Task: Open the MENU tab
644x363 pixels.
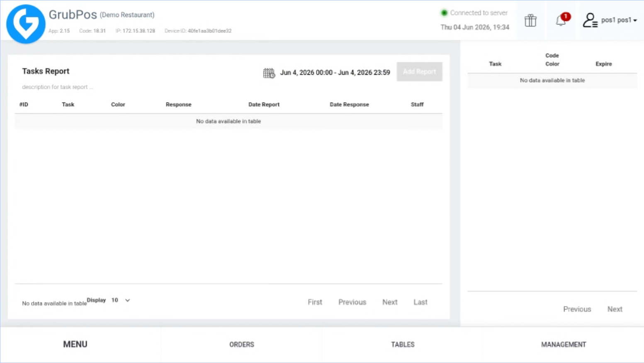Action: 75,344
